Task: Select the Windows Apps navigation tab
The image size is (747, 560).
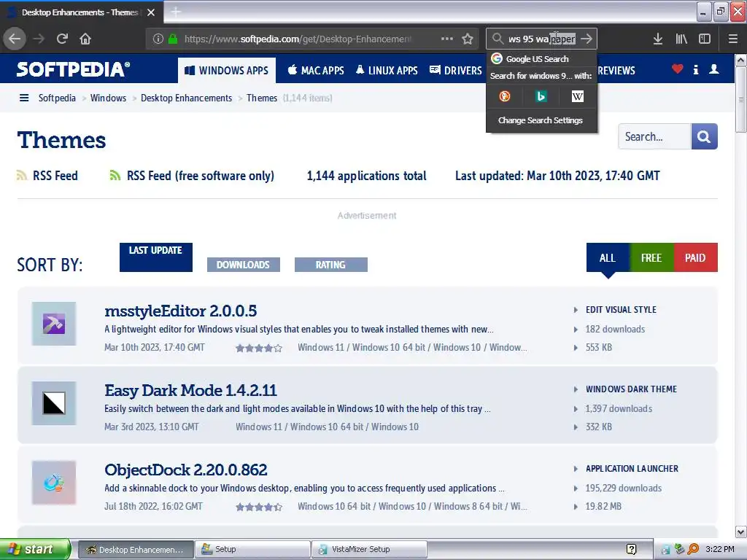Action: tap(227, 71)
